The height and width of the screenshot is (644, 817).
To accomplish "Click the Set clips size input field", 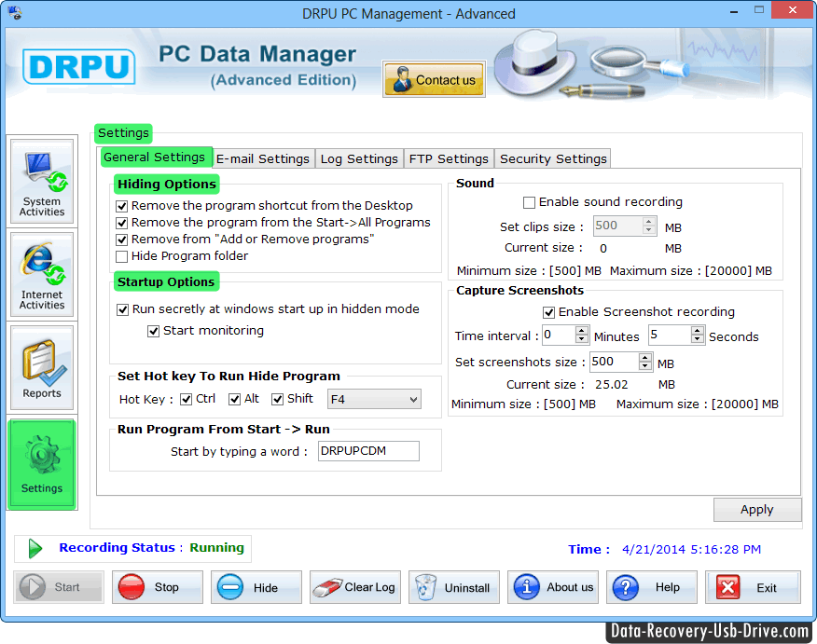I will pyautogui.click(x=618, y=226).
